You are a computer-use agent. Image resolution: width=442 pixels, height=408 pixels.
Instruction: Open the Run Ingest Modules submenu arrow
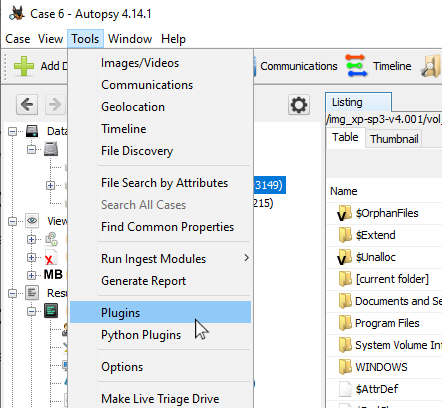pyautogui.click(x=246, y=258)
